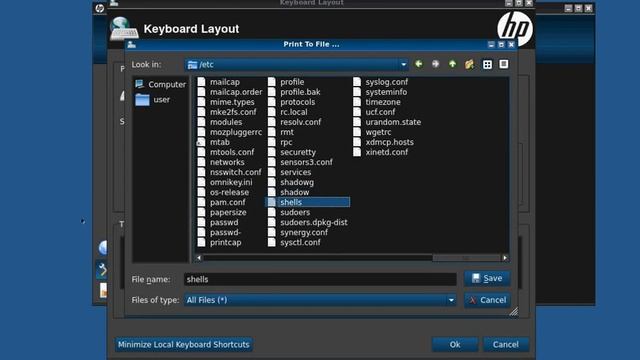Click the horizontal scrollbar right arrow
Screen dimensions: 640x360
(505, 258)
